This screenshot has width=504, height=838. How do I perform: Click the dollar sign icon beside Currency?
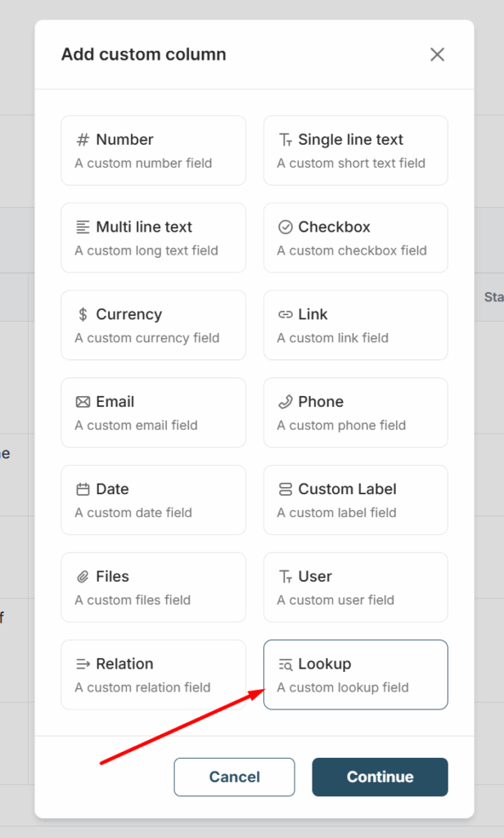click(x=83, y=315)
